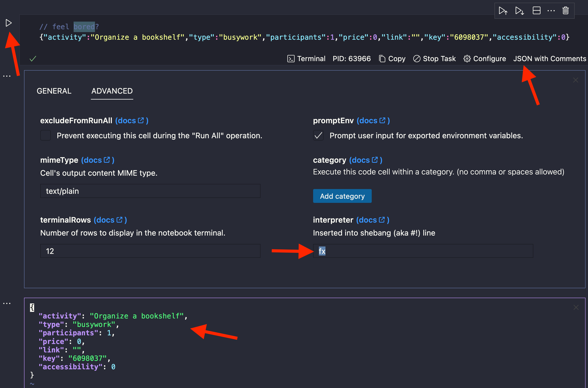Screen dimensions: 588x388
Task: Execute cell and below icon in toolbar
Action: (520, 11)
